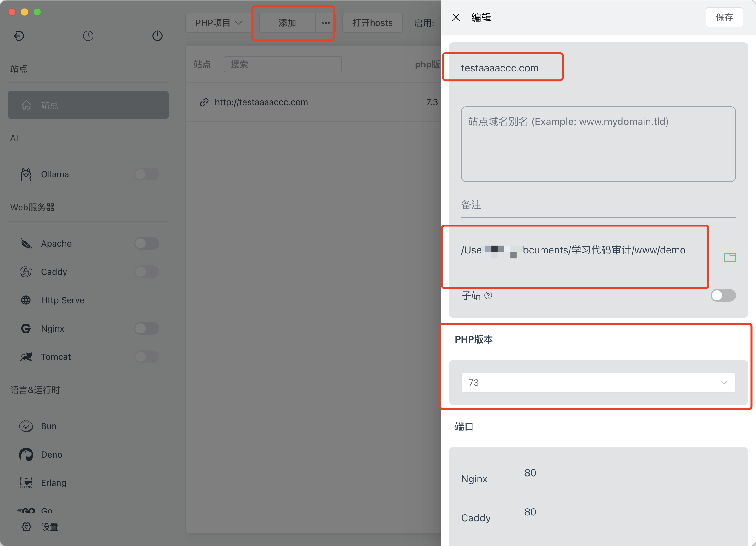The width and height of the screenshot is (756, 546).
Task: Click the back arrow icon in sidebar
Action: [19, 36]
